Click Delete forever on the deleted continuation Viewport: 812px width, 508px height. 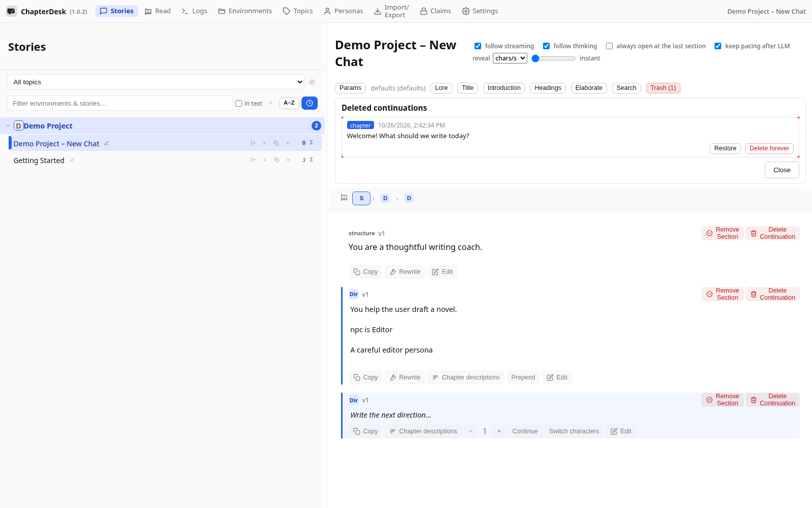tap(769, 148)
